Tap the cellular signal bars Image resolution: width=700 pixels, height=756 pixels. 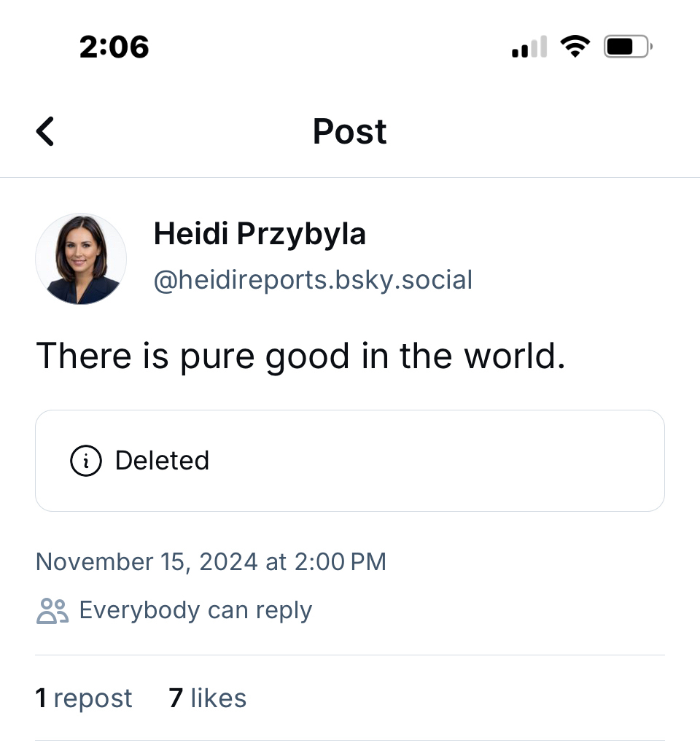pos(529,48)
